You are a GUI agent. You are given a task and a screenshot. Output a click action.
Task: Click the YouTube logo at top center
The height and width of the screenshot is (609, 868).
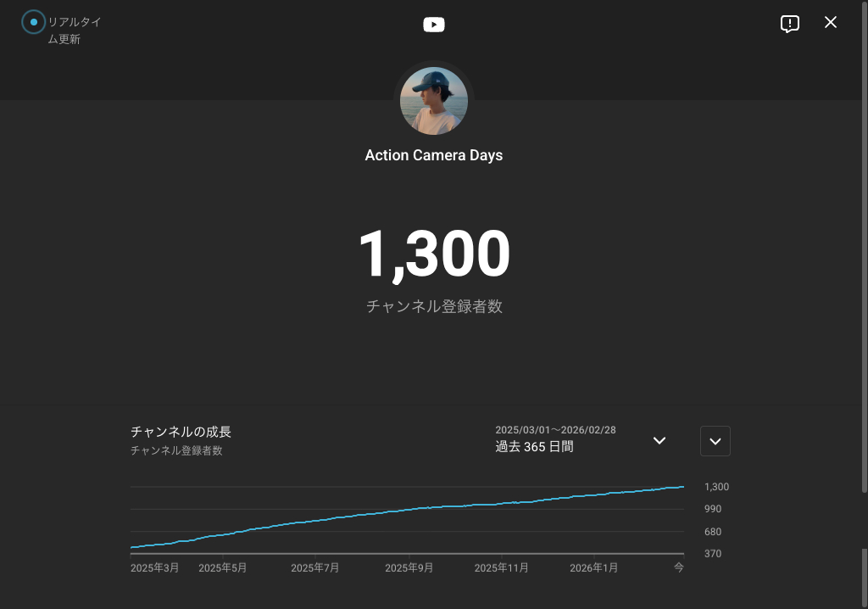434,25
